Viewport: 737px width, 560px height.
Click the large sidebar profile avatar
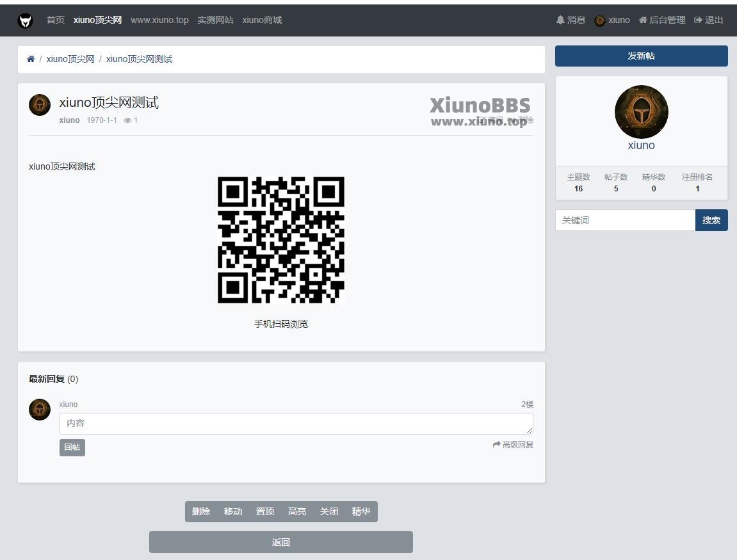(641, 112)
